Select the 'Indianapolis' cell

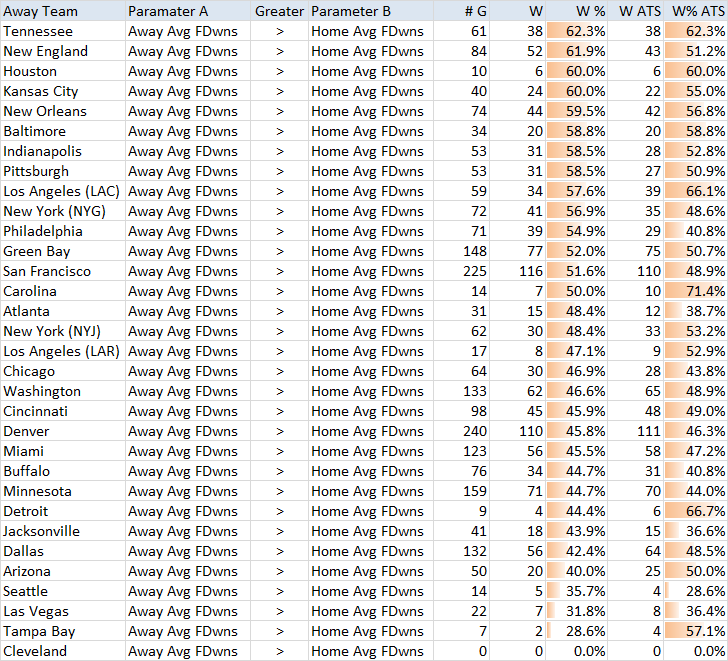[x=63, y=151]
